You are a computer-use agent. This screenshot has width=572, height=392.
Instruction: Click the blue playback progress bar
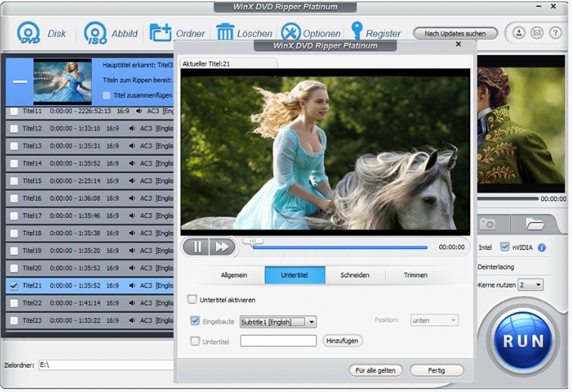click(340, 248)
